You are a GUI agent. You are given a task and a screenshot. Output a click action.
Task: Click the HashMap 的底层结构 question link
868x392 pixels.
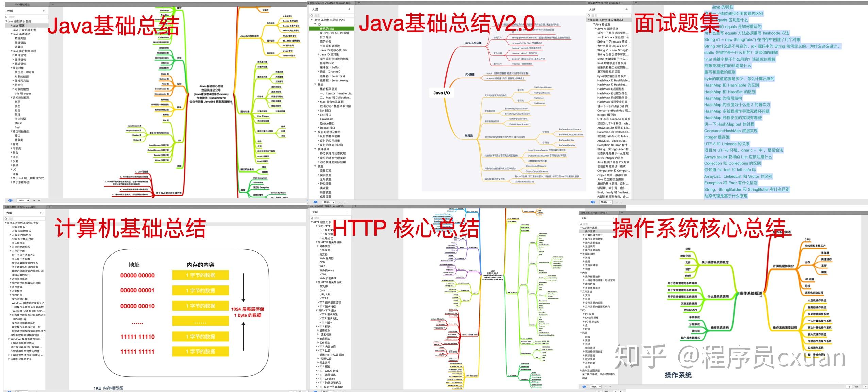click(x=723, y=98)
